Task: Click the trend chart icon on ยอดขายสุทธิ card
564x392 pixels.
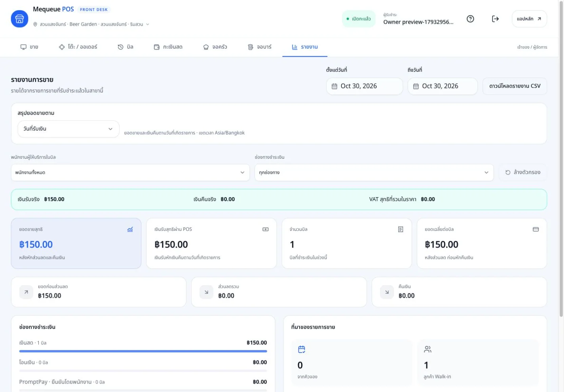Action: 130,230
